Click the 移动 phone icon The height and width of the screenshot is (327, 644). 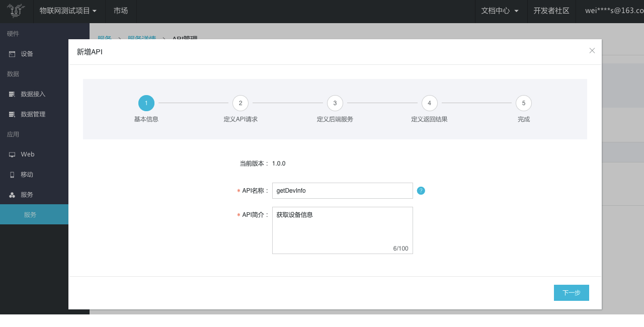click(x=12, y=175)
